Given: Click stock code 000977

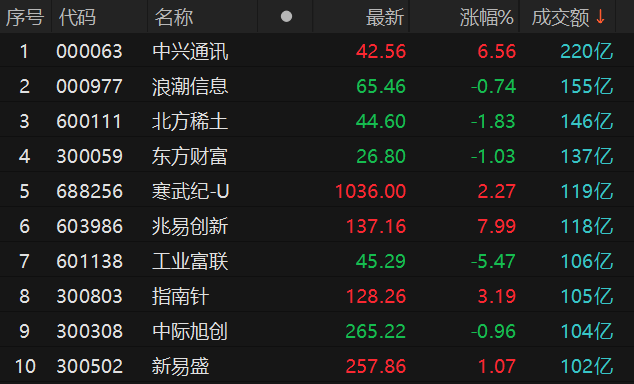Looking at the screenshot, I should [89, 87].
